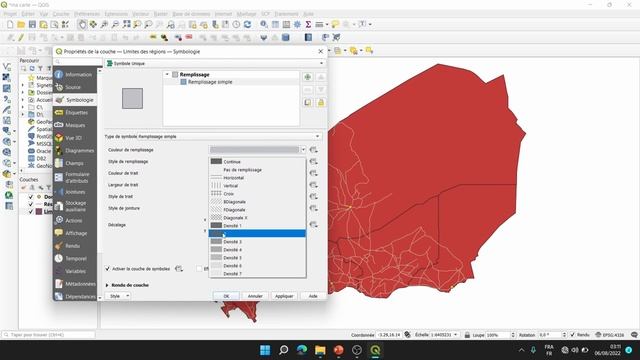This screenshot has height=360, width=640.
Task: Open the Vue 3D tab
Action: coord(75,138)
